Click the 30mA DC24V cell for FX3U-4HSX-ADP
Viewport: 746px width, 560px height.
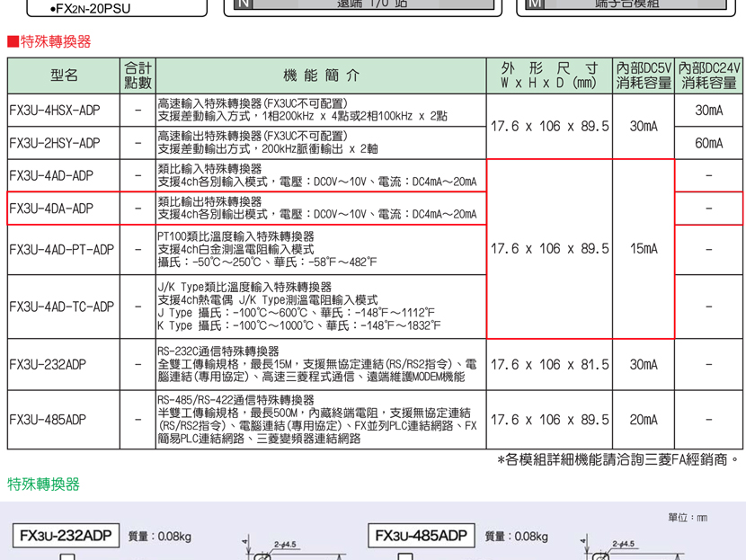[x=709, y=111]
